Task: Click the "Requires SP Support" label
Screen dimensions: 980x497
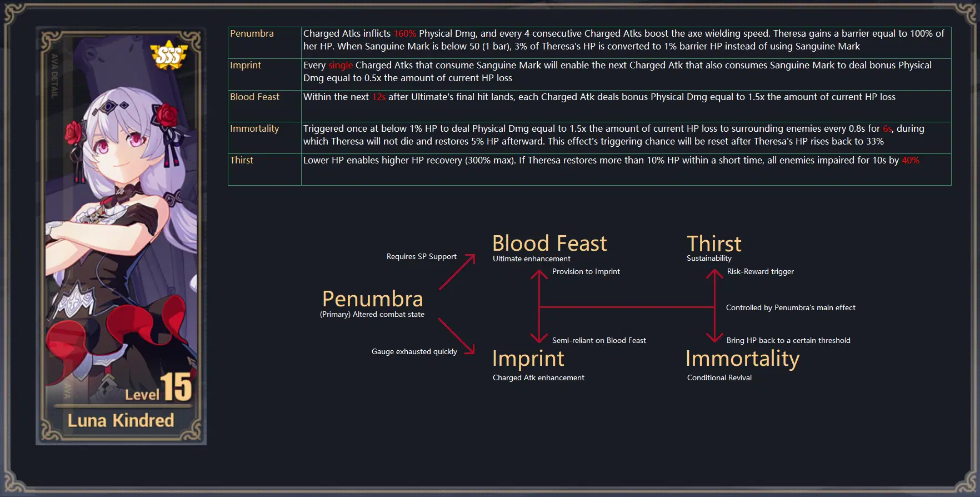Action: 422,256
